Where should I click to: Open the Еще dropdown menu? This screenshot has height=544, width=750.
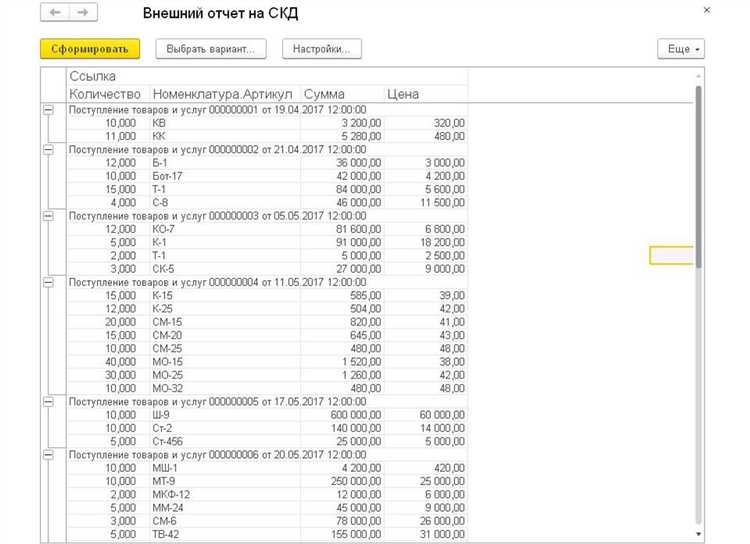tap(681, 49)
